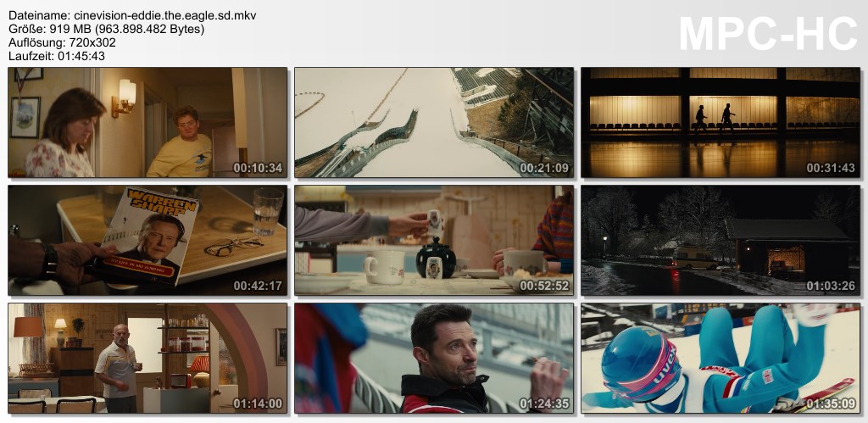Select the Laufzeit 01:45:43 text
Image resolution: width=868 pixels, height=423 pixels.
tap(57, 56)
